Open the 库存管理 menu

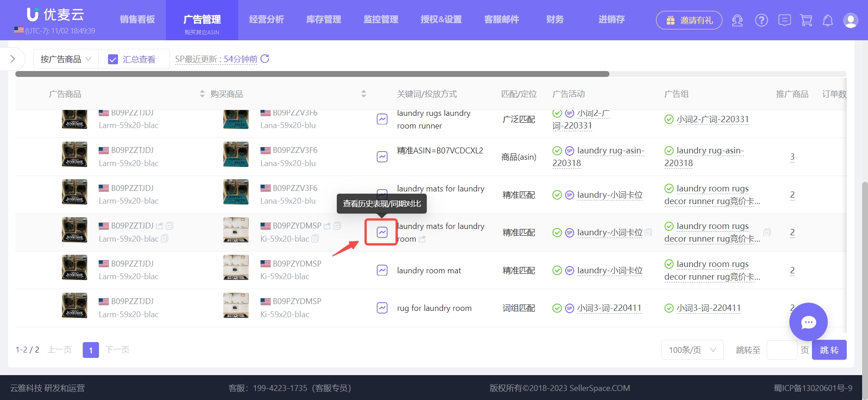[x=324, y=19]
